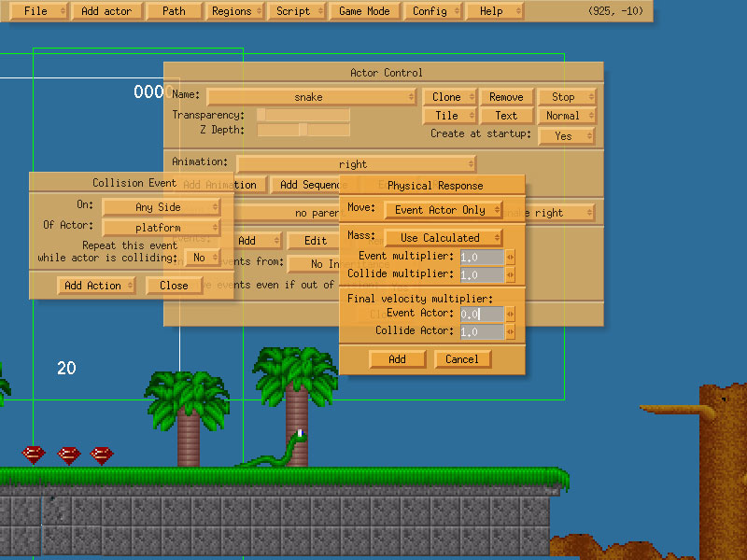Open the Path menu
This screenshot has height=560, width=747.
tap(174, 11)
